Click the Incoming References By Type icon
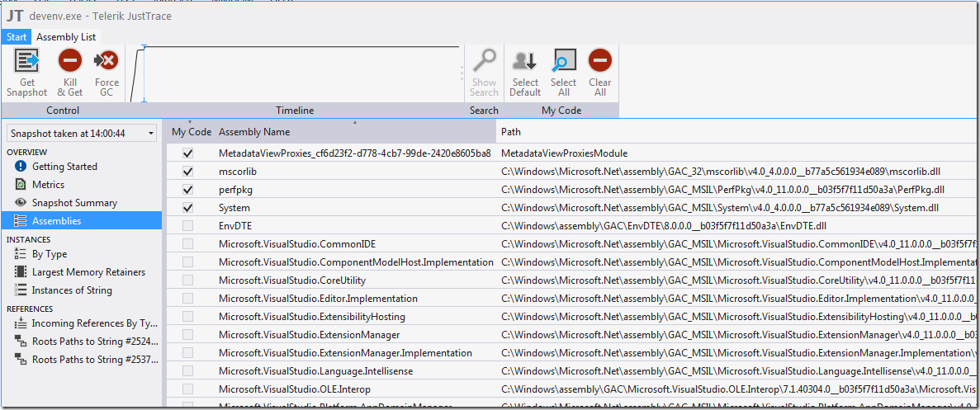Screen dimensions: 980x410 coord(21,323)
